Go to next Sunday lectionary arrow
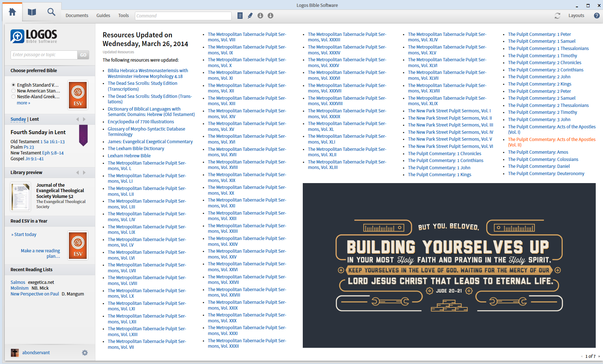The width and height of the screenshot is (603, 364). (x=84, y=119)
